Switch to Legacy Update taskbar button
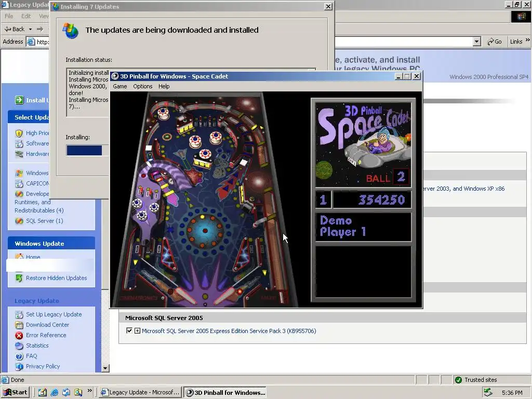The image size is (532, 399). point(140,392)
